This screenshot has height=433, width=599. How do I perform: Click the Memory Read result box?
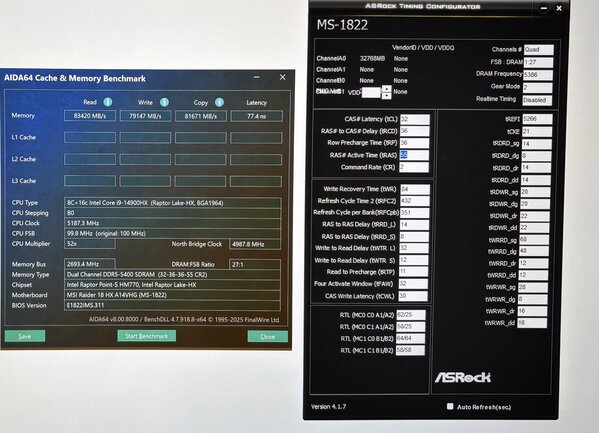coord(90,116)
